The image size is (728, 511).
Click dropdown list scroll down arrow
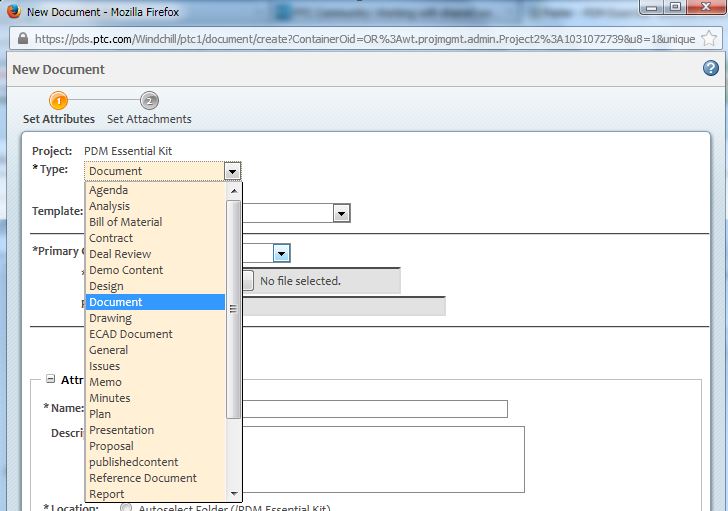point(234,494)
